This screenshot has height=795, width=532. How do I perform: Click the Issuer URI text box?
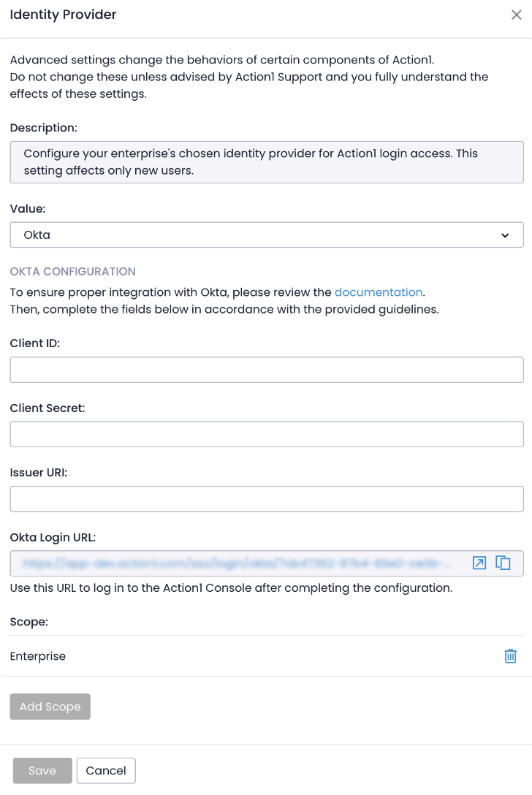pos(267,498)
